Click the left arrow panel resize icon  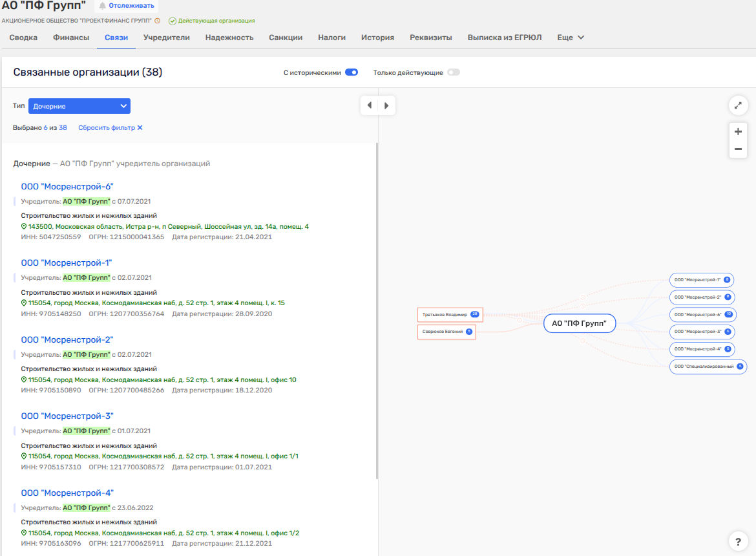(x=369, y=105)
